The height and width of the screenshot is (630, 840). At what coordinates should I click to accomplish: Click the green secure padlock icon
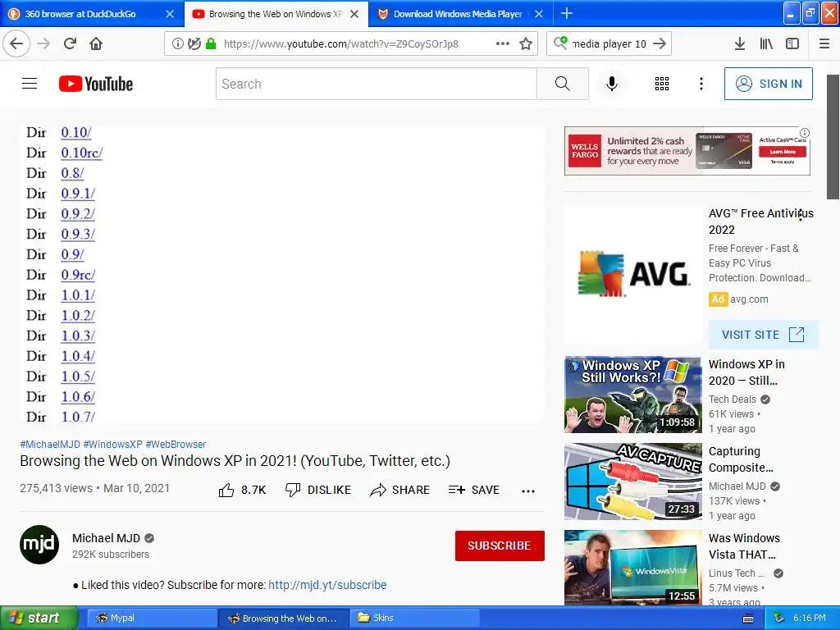[x=211, y=43]
